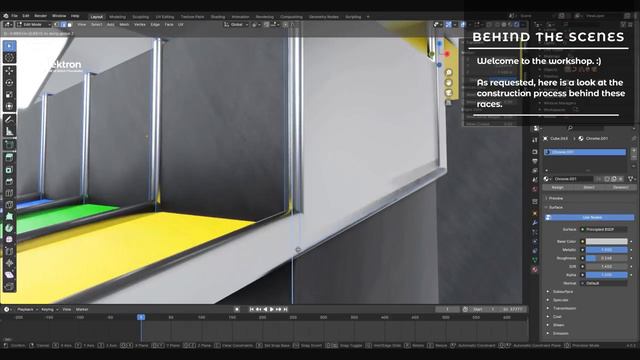
Task: Enable vertex select mode
Action: click(x=57, y=24)
